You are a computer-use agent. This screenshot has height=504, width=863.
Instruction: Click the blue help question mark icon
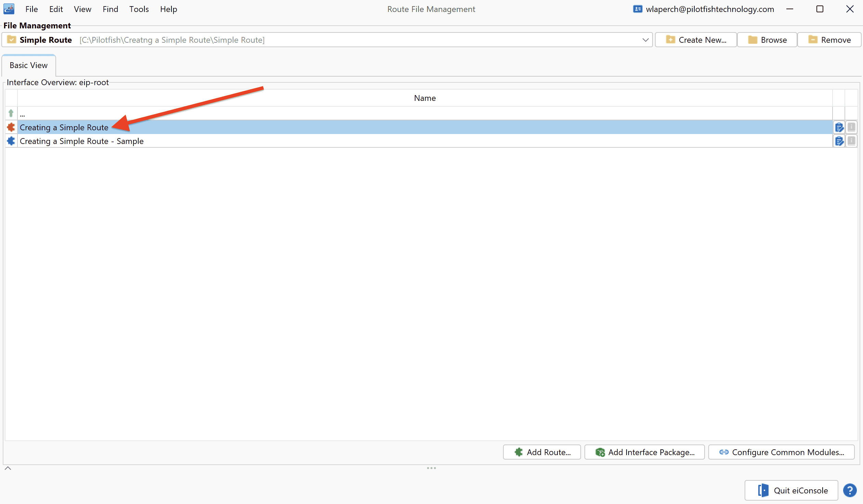[850, 490]
